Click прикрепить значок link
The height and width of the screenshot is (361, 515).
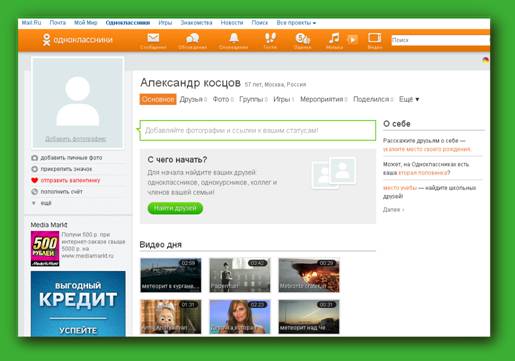66,169
